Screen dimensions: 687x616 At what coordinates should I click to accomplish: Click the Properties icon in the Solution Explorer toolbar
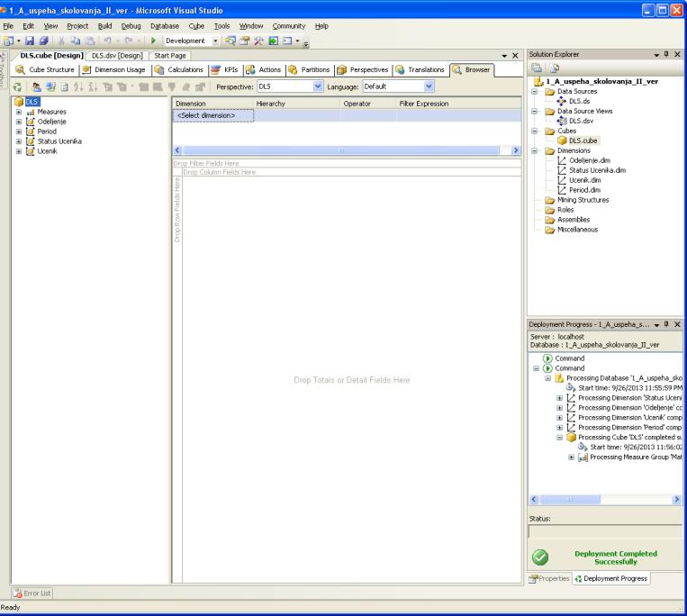(537, 68)
